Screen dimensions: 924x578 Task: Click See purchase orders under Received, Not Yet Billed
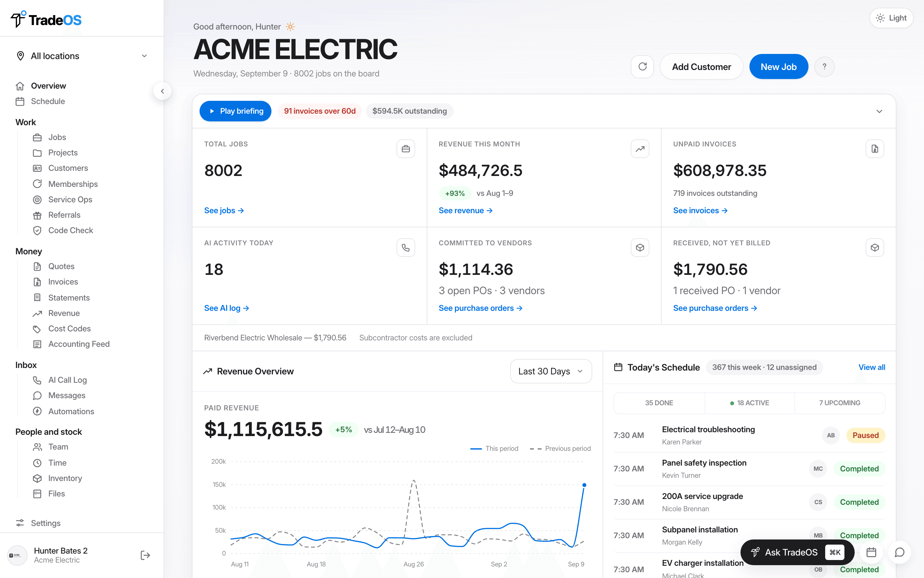715,308
